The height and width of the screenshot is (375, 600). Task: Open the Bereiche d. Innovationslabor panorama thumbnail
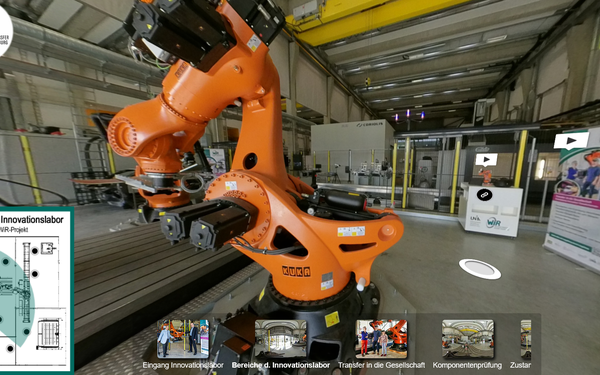281,339
